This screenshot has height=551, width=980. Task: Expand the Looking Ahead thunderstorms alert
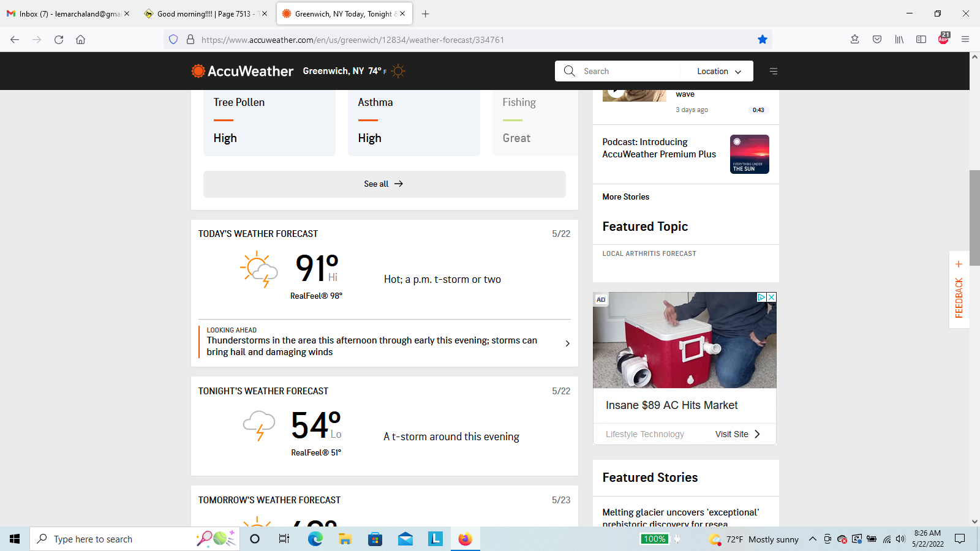pyautogui.click(x=567, y=343)
